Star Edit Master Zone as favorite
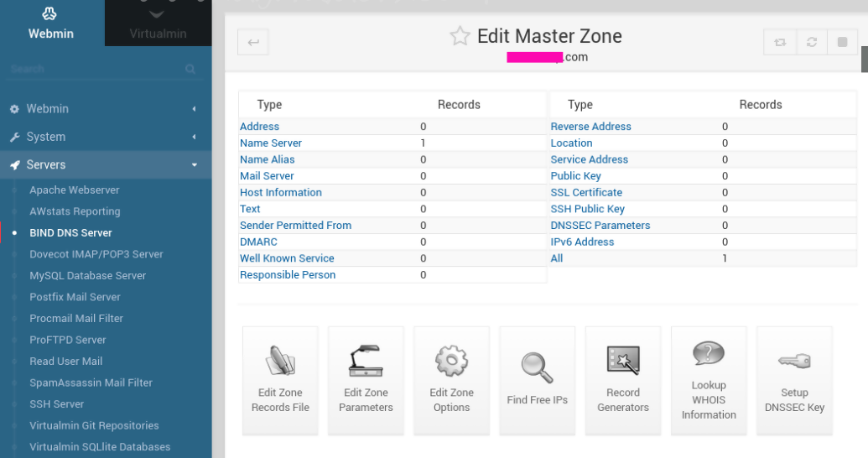Screen dimensions: 868x458 coord(460,36)
